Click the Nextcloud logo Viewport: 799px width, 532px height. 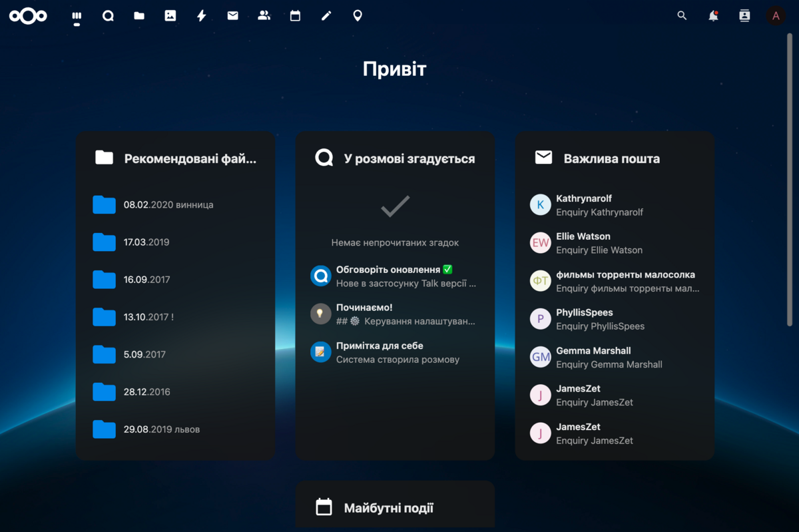28,16
